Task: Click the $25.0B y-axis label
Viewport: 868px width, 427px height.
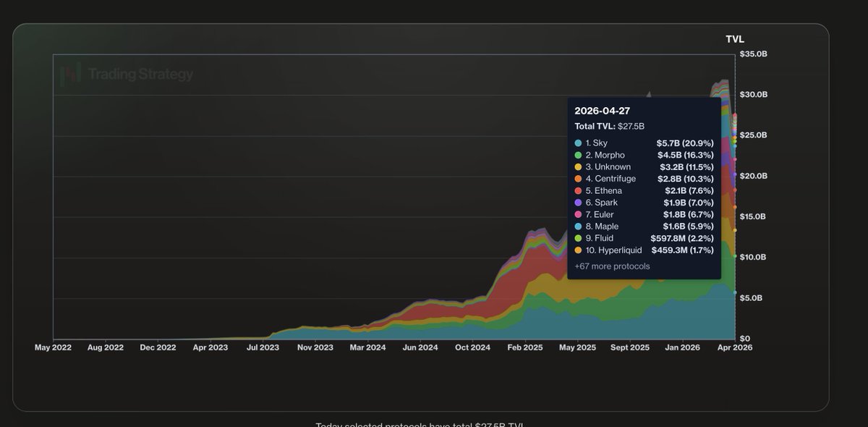Action: tap(753, 135)
